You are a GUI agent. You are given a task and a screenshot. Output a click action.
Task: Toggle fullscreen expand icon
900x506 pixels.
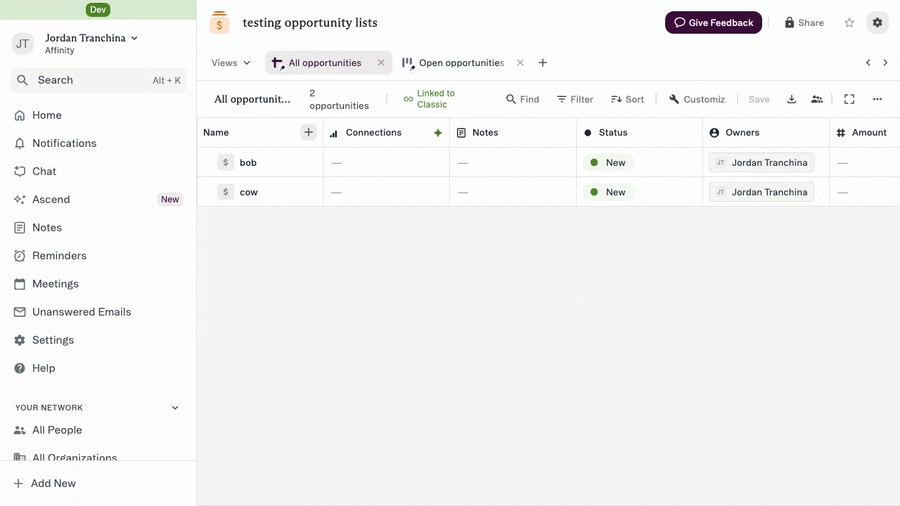pos(849,99)
